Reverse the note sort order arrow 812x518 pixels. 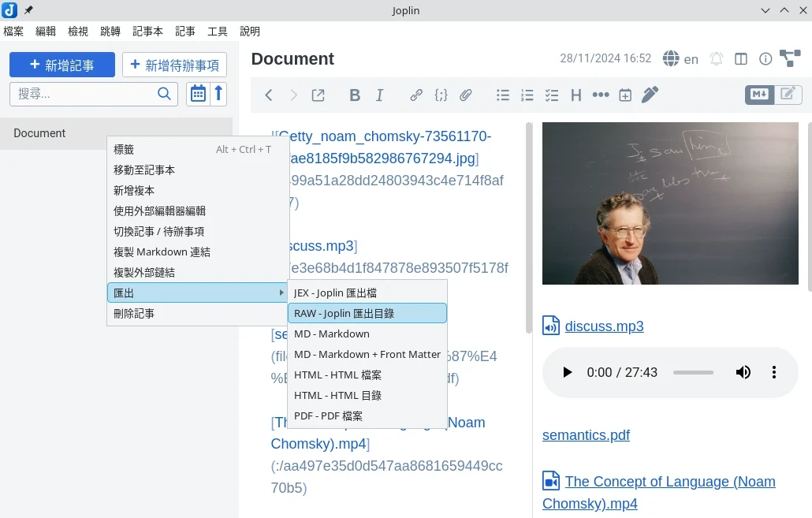click(x=219, y=94)
